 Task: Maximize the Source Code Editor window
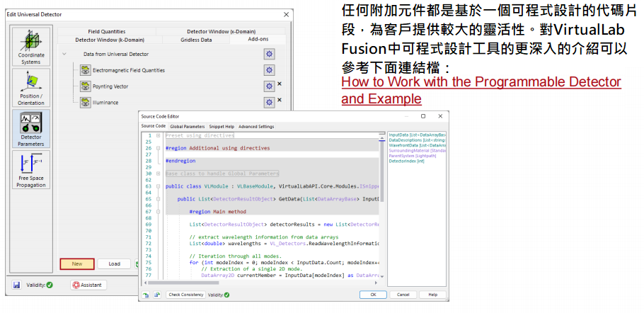[423, 116]
